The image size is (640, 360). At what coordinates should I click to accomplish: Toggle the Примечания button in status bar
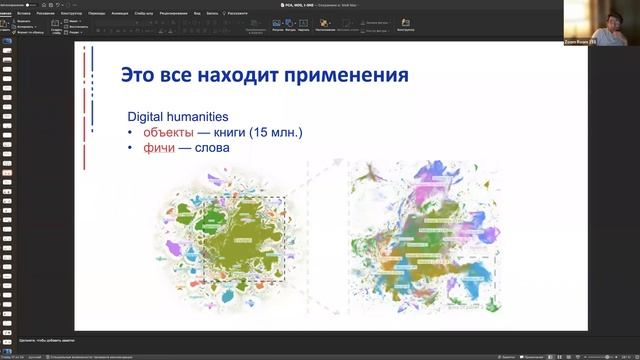point(531,357)
